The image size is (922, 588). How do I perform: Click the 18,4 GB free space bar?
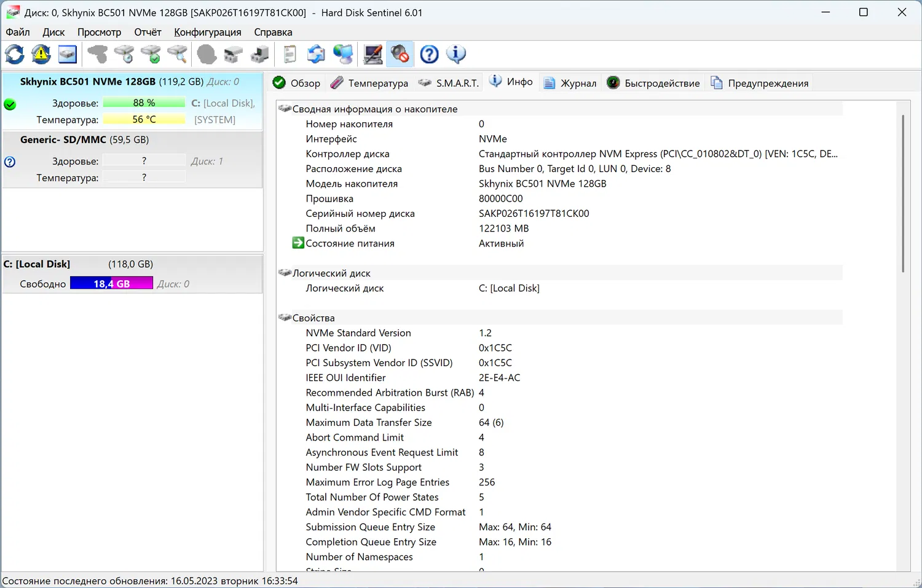click(111, 283)
